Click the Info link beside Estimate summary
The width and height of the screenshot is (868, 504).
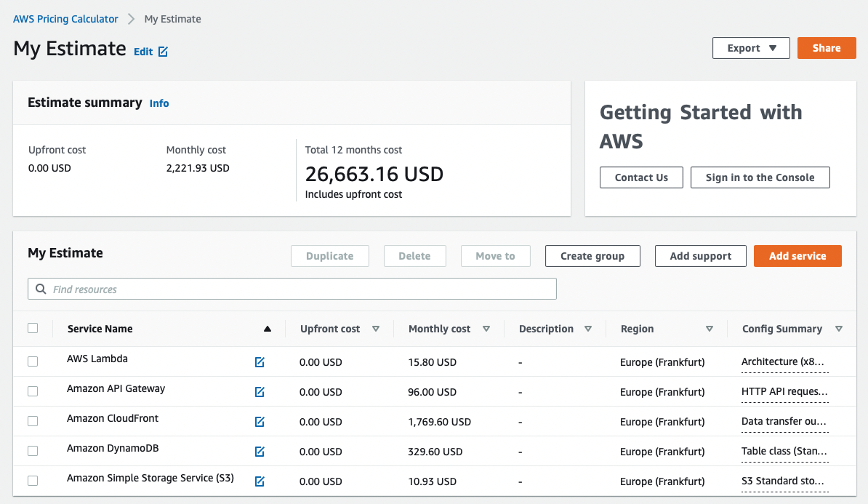click(x=159, y=103)
